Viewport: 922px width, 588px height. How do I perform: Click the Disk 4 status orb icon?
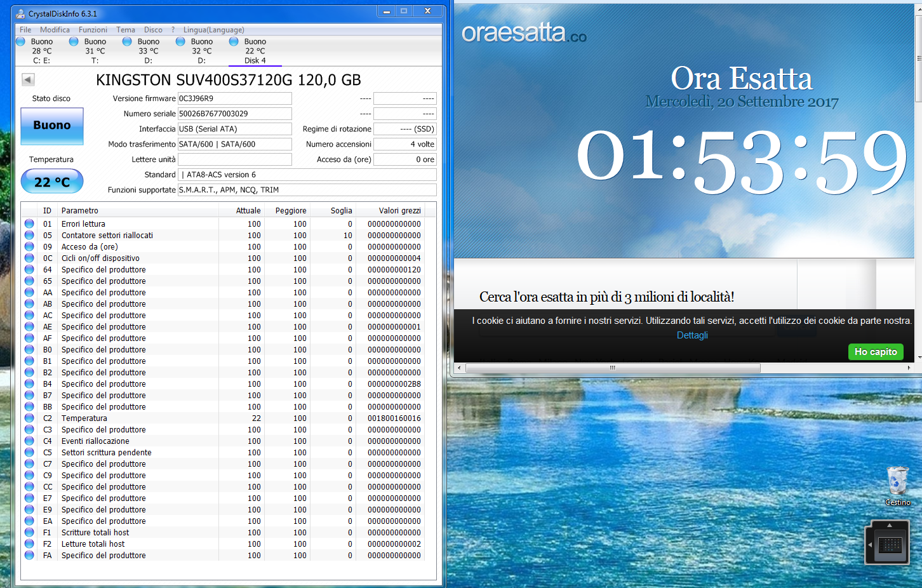point(234,41)
